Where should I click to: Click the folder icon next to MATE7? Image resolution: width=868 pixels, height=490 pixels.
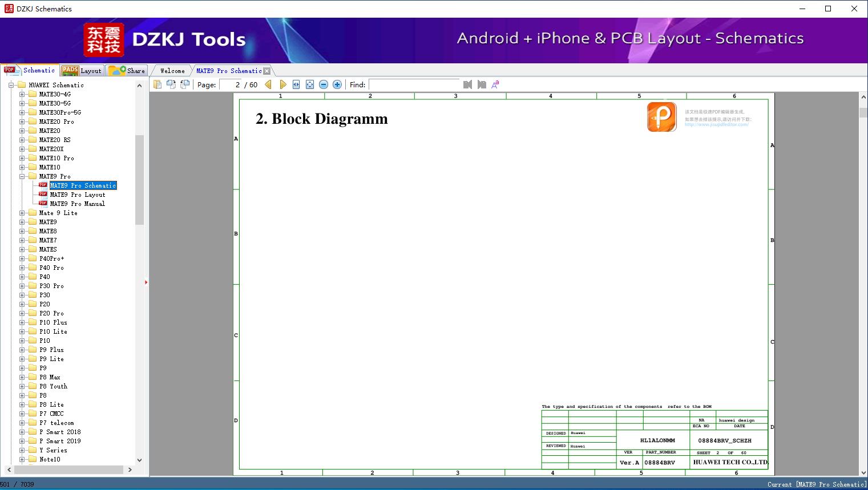point(33,240)
